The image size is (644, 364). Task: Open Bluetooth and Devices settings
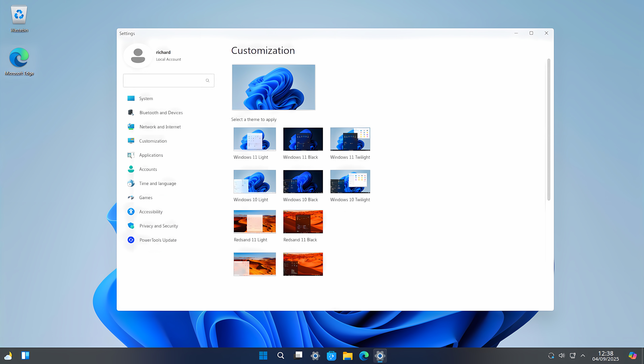tap(161, 113)
